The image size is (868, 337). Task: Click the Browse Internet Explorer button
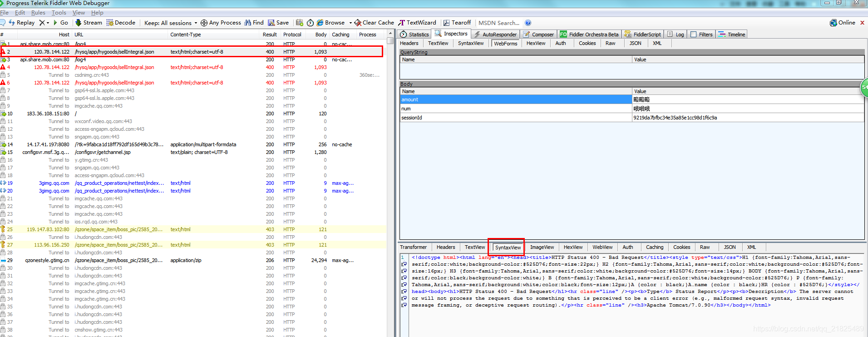330,23
